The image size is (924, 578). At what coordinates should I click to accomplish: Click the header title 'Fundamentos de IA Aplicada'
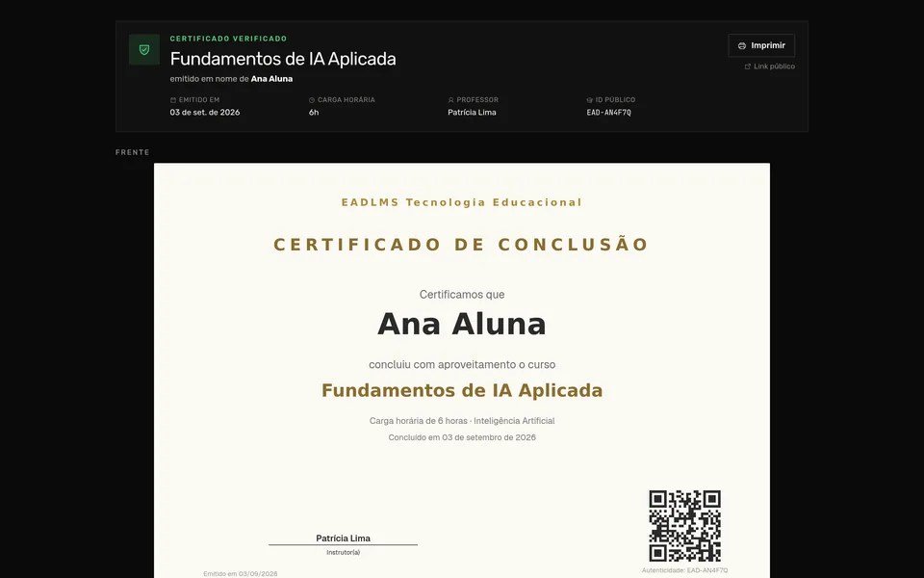(x=283, y=59)
